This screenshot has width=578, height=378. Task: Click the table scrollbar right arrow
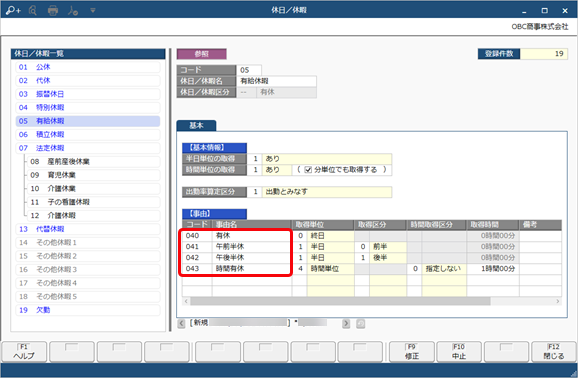[557, 302]
